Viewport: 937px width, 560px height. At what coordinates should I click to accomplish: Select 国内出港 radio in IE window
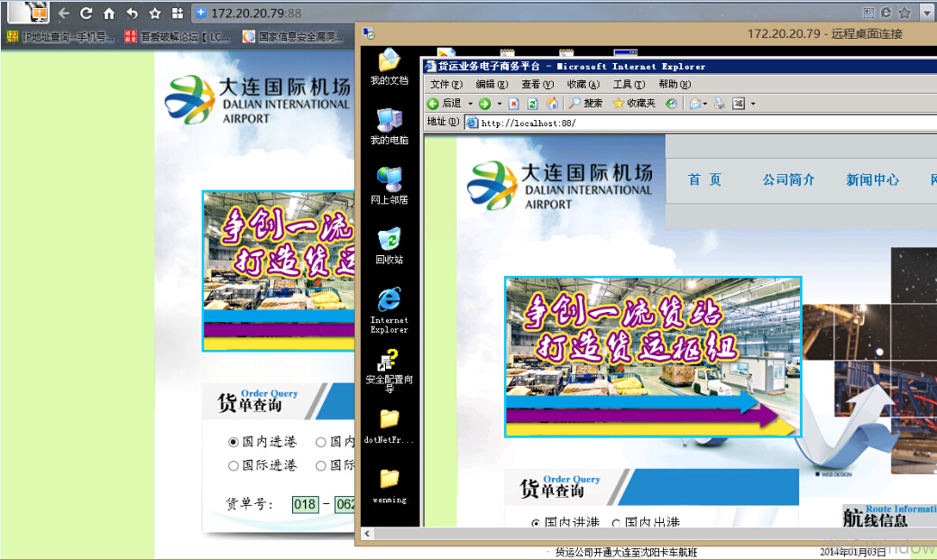616,522
